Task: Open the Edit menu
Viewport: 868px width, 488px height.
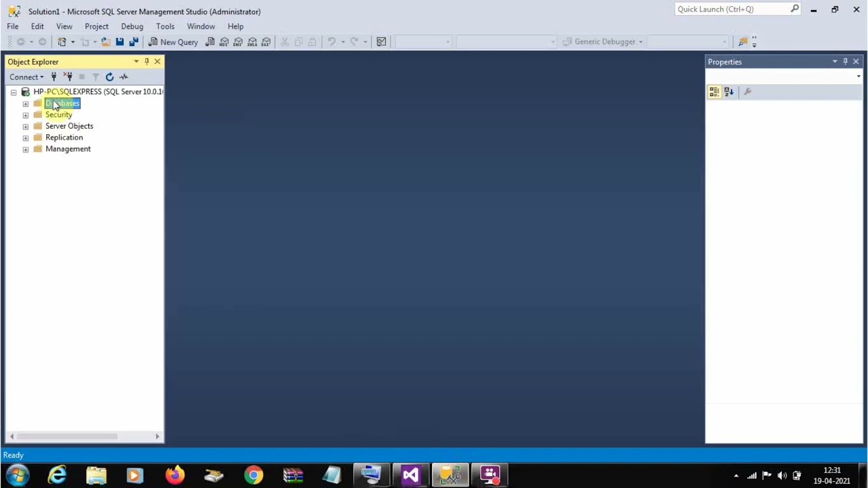Action: [x=37, y=26]
